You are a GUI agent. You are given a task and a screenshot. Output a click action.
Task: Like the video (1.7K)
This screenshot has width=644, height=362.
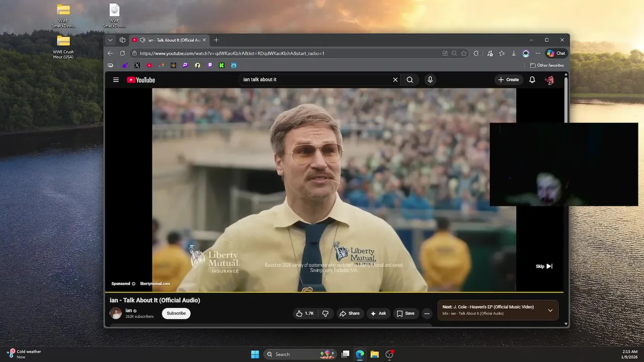point(305,313)
